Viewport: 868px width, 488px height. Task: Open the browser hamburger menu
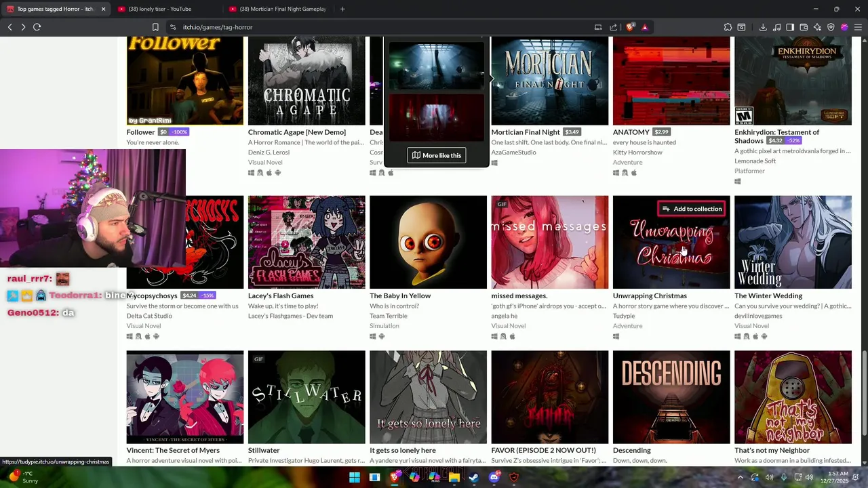858,27
